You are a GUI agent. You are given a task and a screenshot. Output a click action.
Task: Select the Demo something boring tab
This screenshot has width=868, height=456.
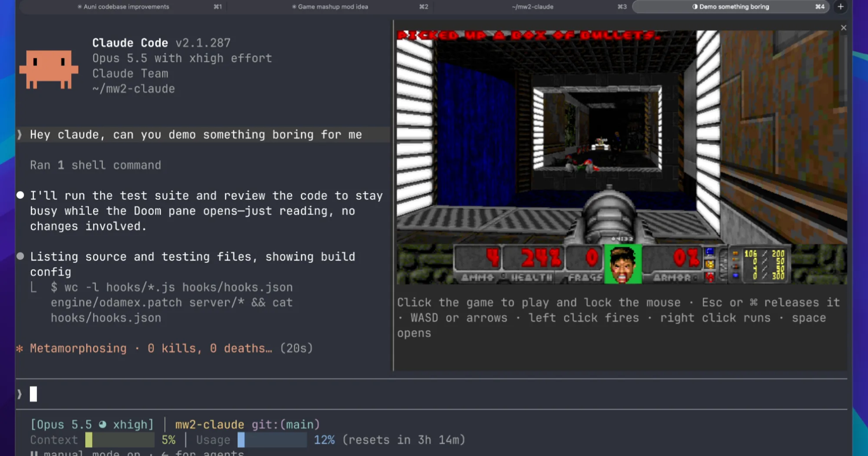coord(730,7)
